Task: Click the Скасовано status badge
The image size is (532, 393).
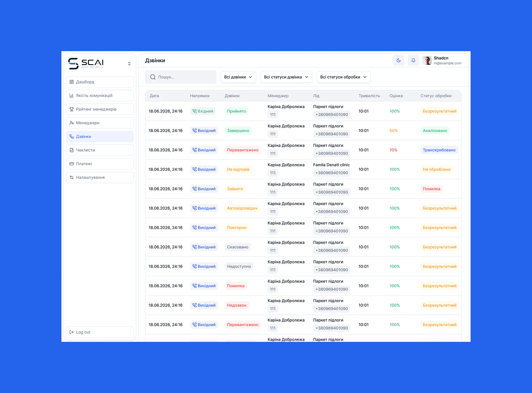Action: (238, 247)
